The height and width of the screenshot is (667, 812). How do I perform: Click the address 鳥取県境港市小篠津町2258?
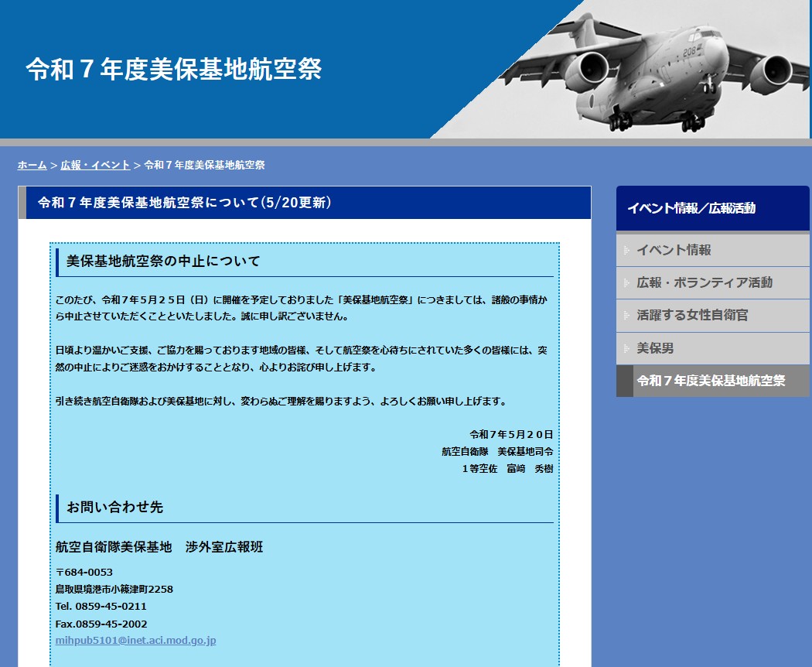[114, 590]
